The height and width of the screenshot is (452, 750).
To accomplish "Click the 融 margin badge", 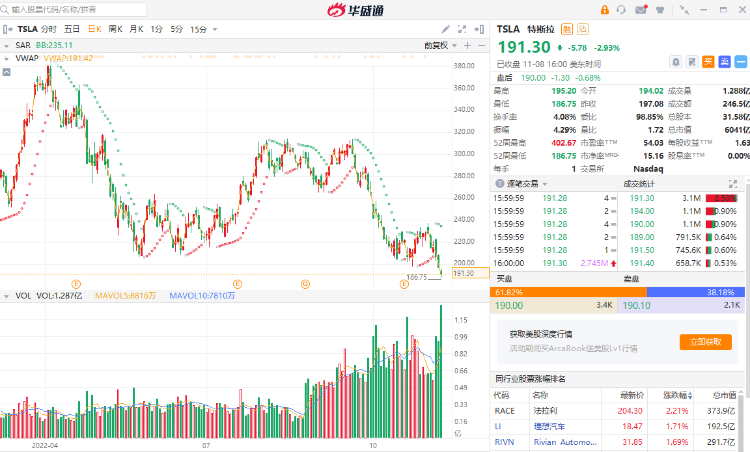I will 566,29.
